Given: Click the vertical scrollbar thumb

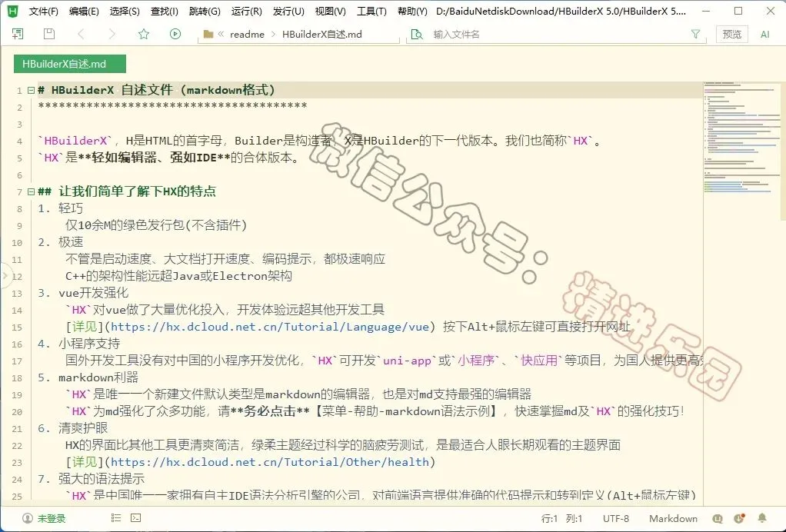Looking at the screenshot, I should tap(783, 150).
